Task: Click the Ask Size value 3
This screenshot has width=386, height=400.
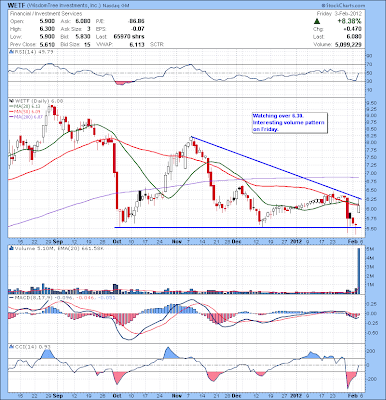Action: [x=88, y=29]
